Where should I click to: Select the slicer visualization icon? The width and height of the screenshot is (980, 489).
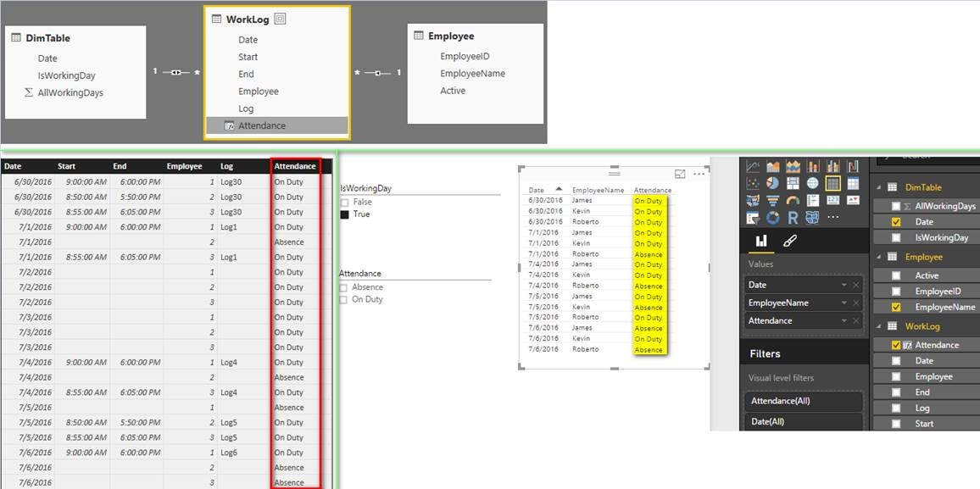[753, 217]
